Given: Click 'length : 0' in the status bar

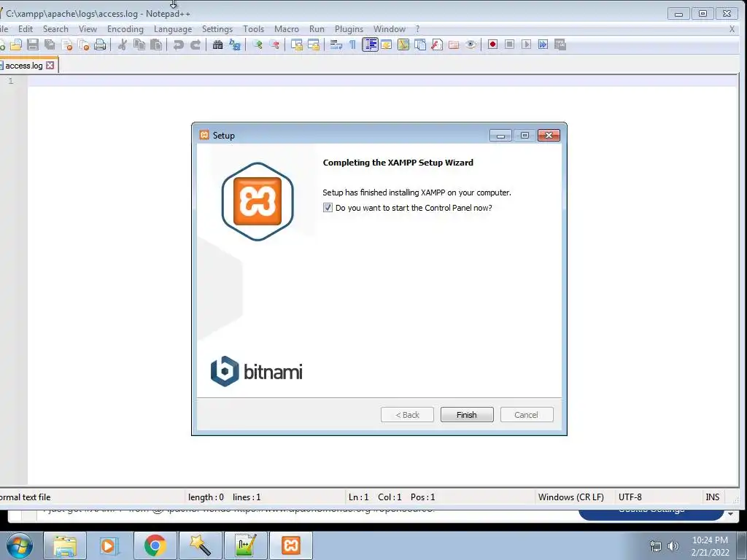Looking at the screenshot, I should point(206,497).
